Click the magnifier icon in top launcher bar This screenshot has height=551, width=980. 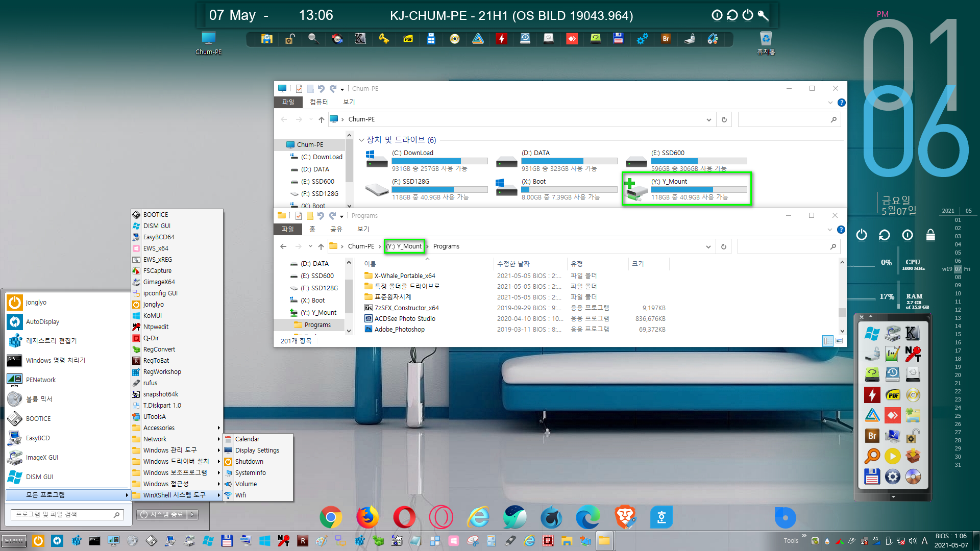click(x=313, y=39)
